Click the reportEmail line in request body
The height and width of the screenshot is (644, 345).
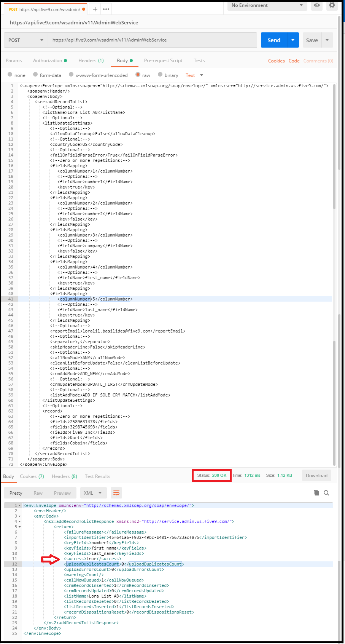tap(118, 331)
